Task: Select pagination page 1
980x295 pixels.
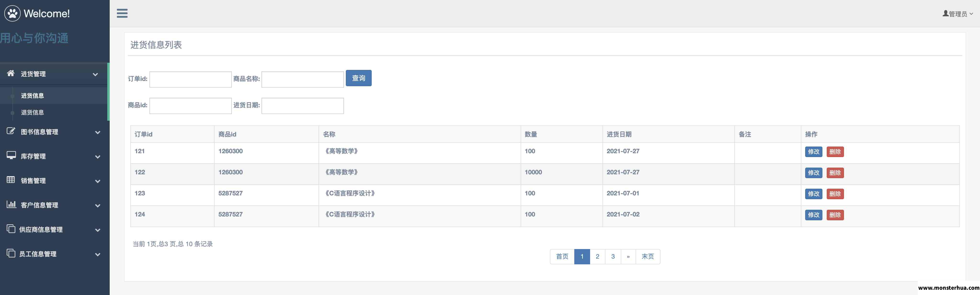Action: pos(582,257)
